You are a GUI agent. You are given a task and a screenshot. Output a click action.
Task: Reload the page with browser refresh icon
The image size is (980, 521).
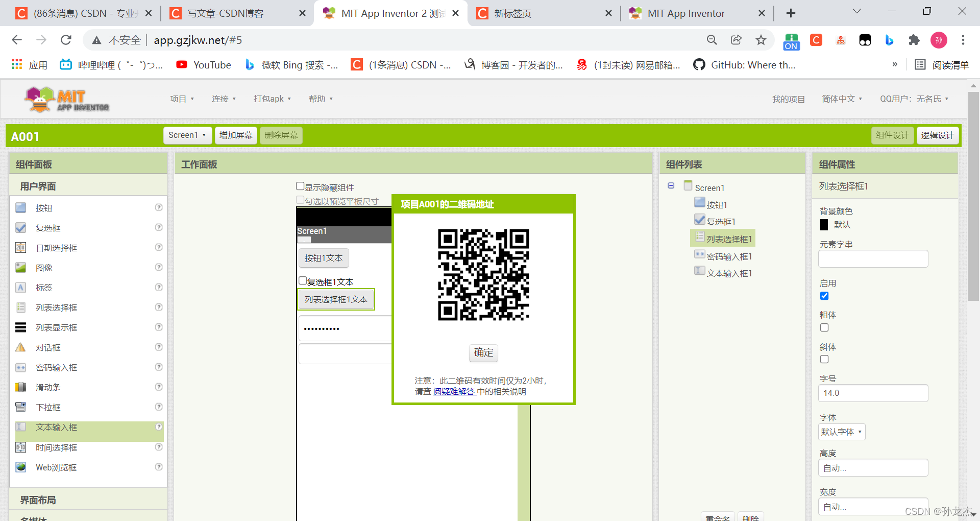(66, 40)
